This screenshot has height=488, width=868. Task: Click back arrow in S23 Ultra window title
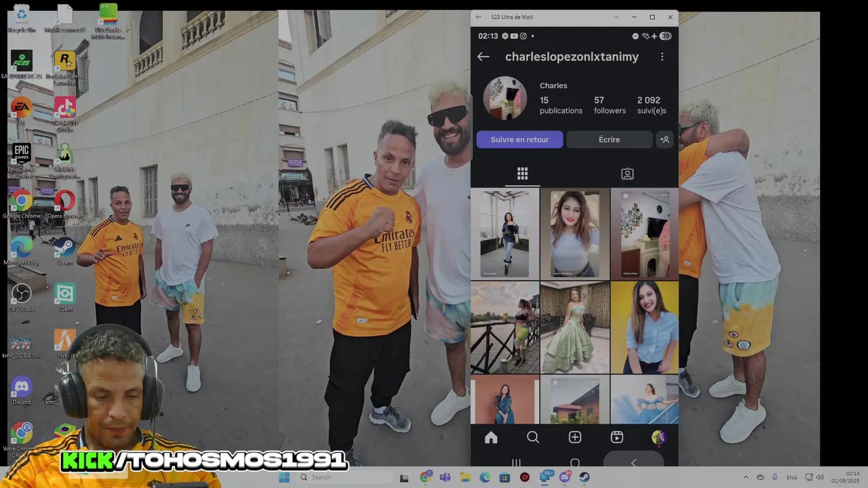coord(479,17)
